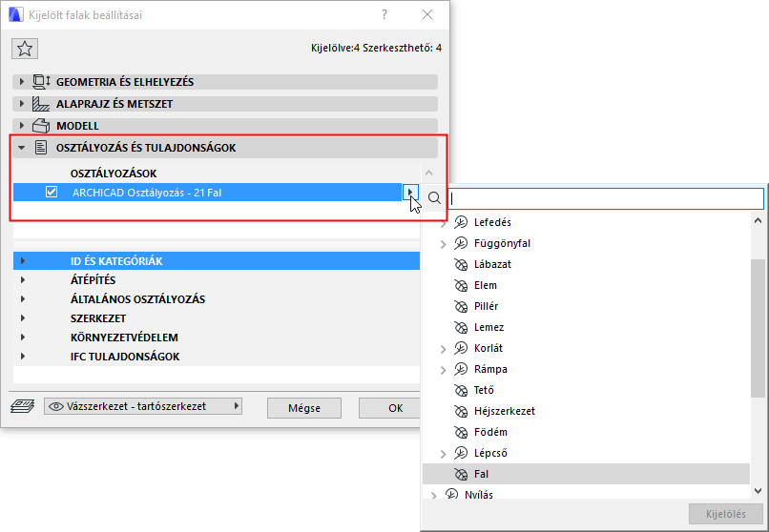The image size is (769, 532).
Task: Click the Lemez classification icon
Action: tap(461, 328)
